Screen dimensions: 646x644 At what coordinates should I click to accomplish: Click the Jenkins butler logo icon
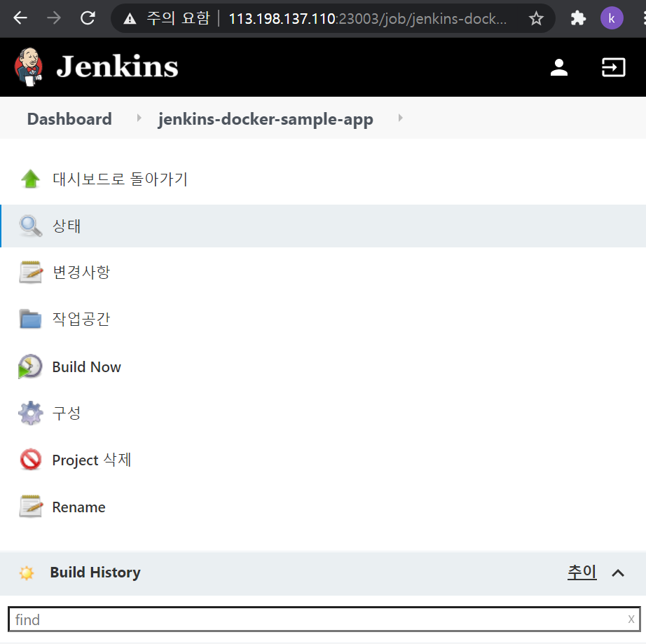point(29,67)
